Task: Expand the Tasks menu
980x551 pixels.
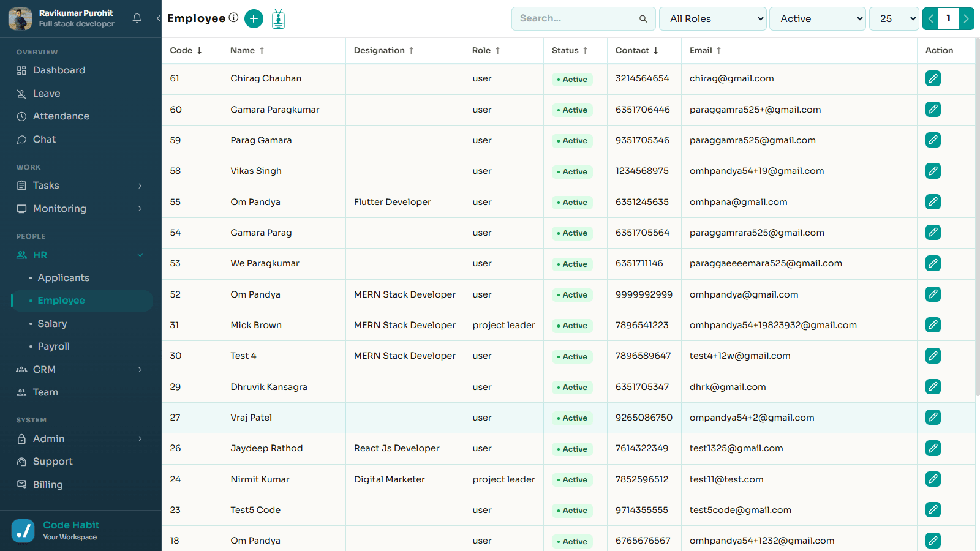Action: pos(81,186)
